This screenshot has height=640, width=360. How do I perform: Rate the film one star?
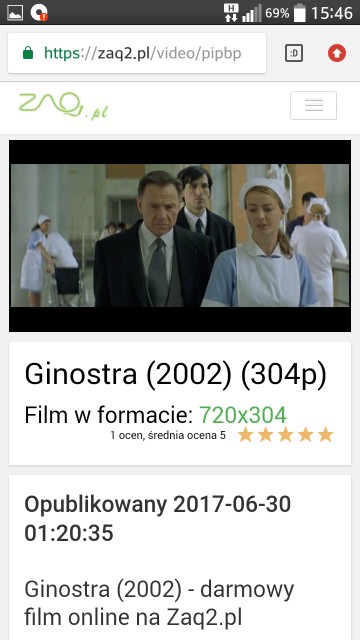coord(245,435)
